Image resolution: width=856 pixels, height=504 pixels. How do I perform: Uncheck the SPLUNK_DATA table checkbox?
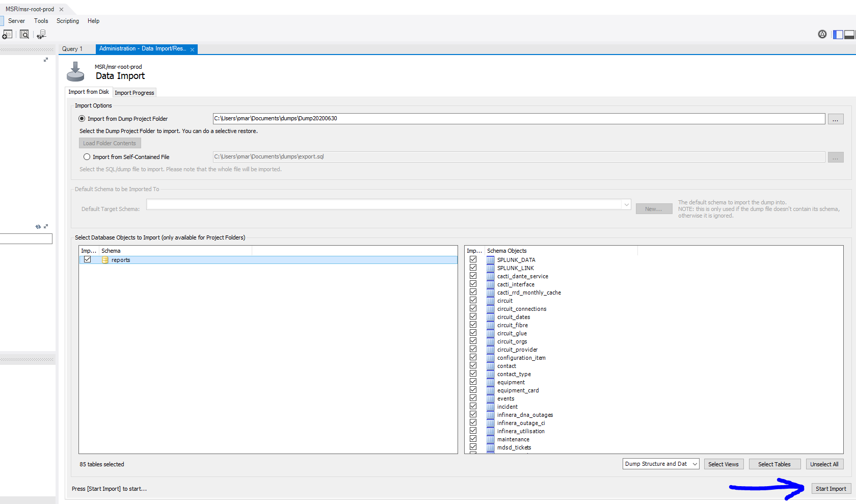(473, 259)
